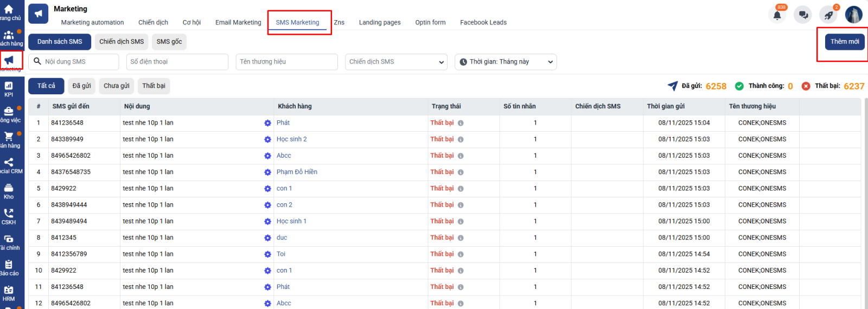
Task: Filter the list by Đã gửi
Action: [x=81, y=86]
